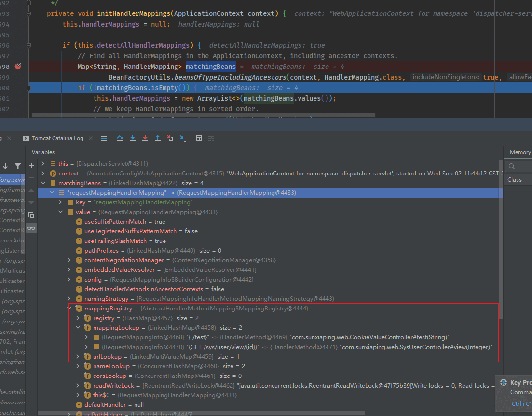Screen dimensions: 532x416
Task: Click the move watch up arrow icon
Action: (x=31, y=190)
